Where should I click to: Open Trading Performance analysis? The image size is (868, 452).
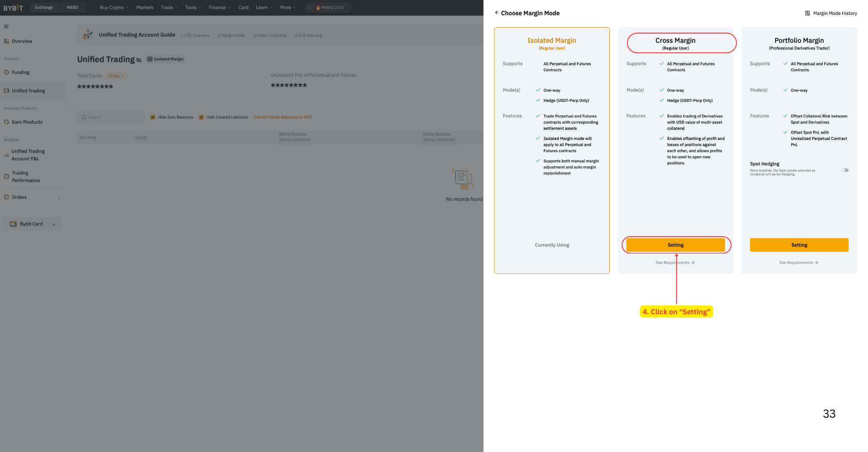click(x=26, y=177)
